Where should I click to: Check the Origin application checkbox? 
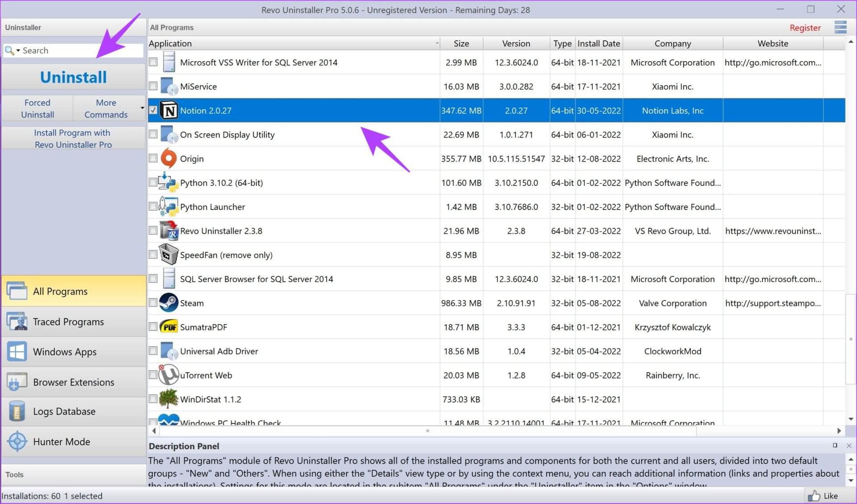coord(154,158)
